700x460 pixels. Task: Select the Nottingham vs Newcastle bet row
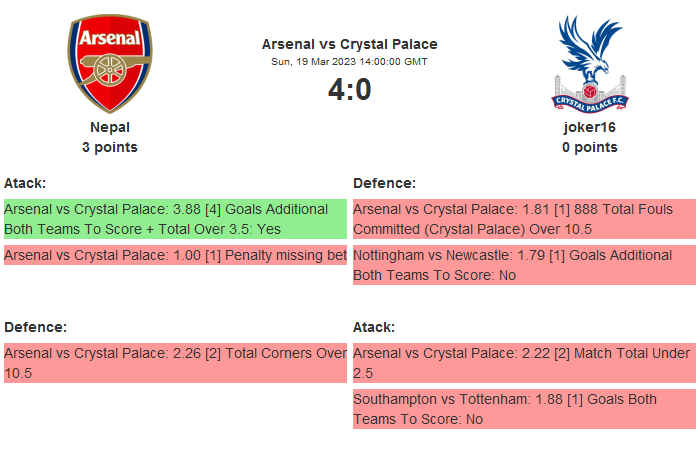click(523, 265)
